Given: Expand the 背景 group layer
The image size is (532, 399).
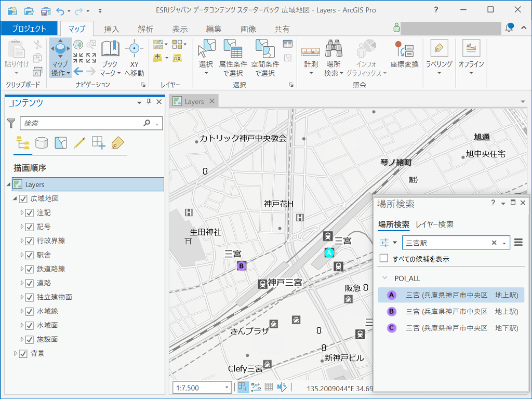Looking at the screenshot, I should pos(15,353).
